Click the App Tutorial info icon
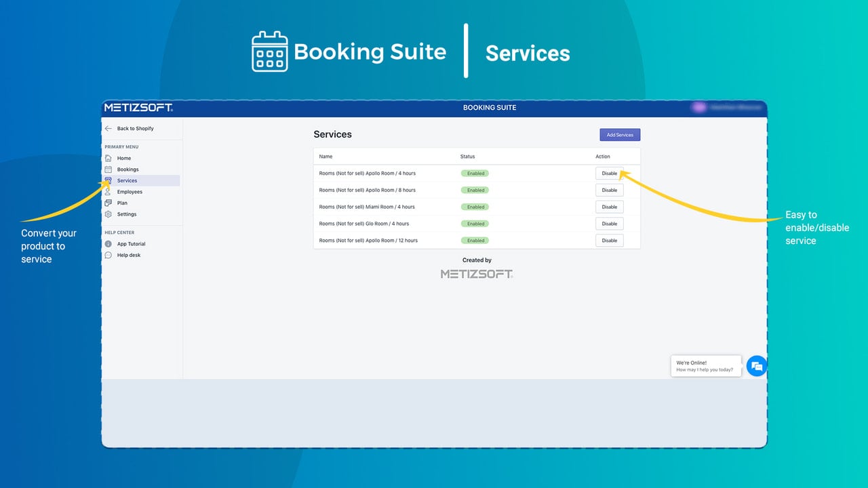868x488 pixels. (x=108, y=244)
